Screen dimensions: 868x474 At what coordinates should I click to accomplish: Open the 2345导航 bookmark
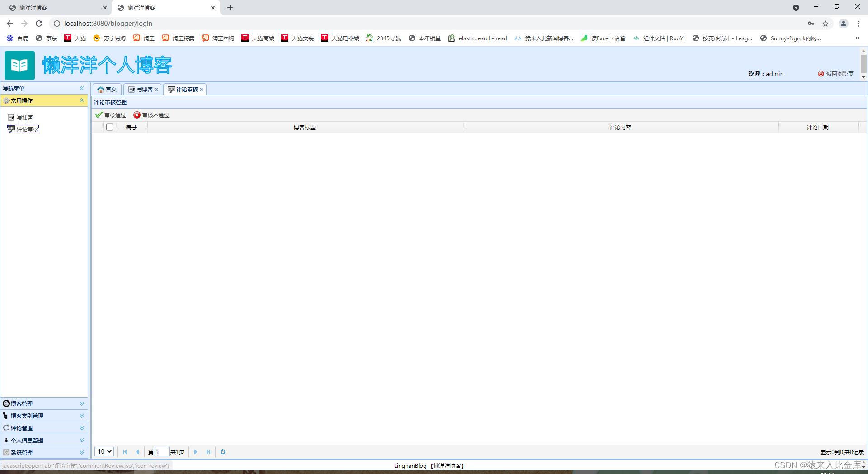(x=383, y=38)
